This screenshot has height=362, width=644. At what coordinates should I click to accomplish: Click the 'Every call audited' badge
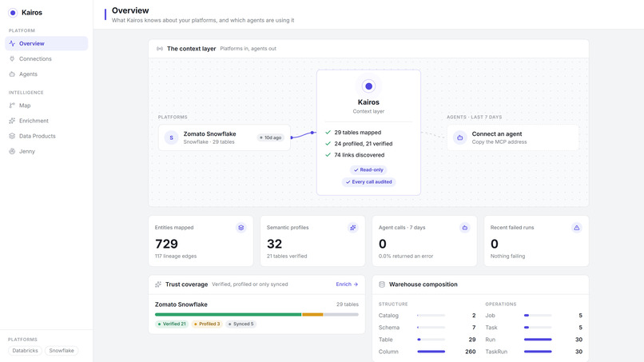368,182
